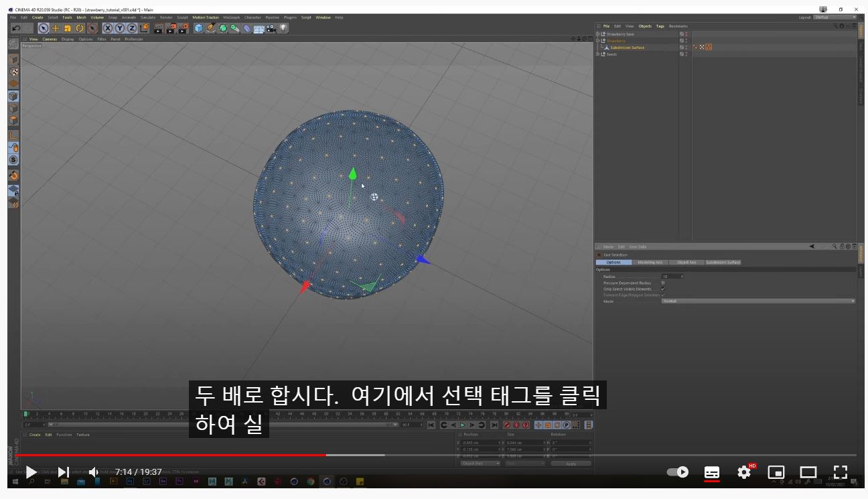The image size is (868, 499).
Task: Select the Live Selection tool
Action: tap(44, 28)
